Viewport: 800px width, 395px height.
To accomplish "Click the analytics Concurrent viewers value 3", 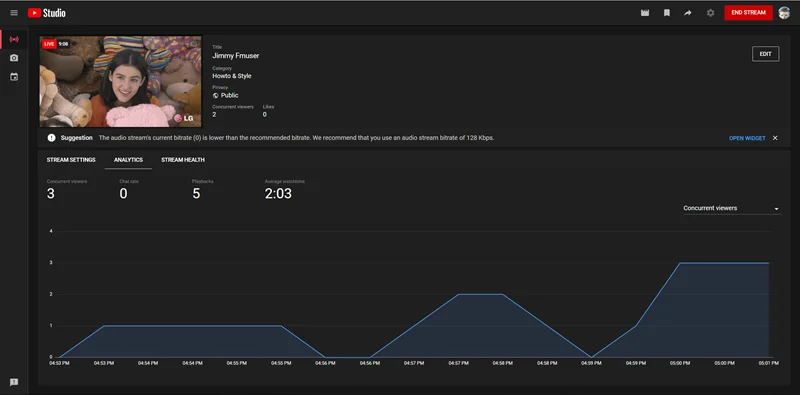I will coord(51,193).
